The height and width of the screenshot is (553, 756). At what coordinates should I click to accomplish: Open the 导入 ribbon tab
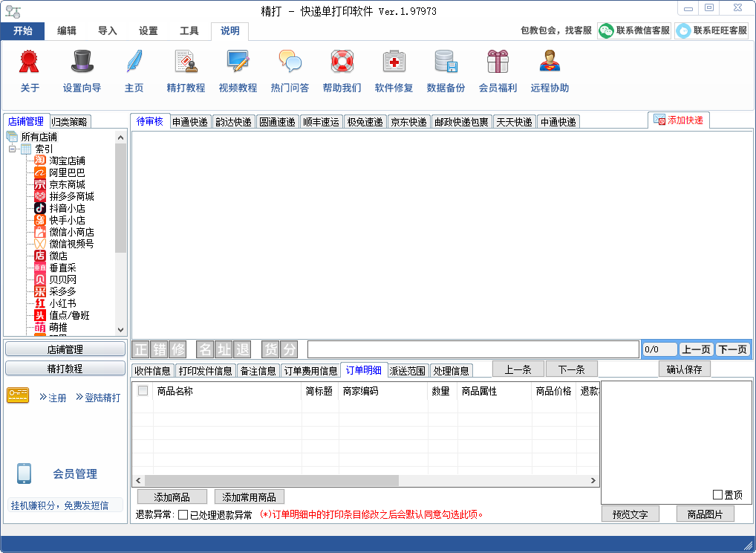click(108, 31)
